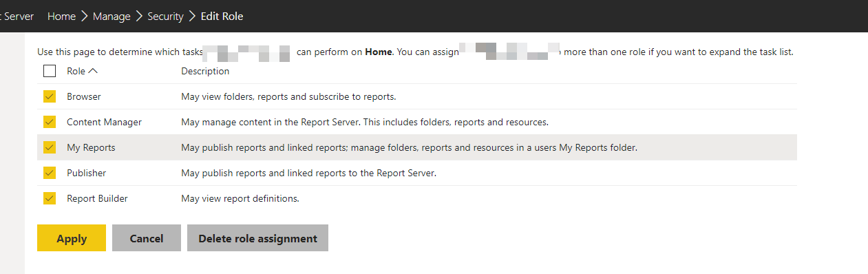Click the Content Manager description text
Viewport: 868px width, 274px height.
tap(365, 122)
